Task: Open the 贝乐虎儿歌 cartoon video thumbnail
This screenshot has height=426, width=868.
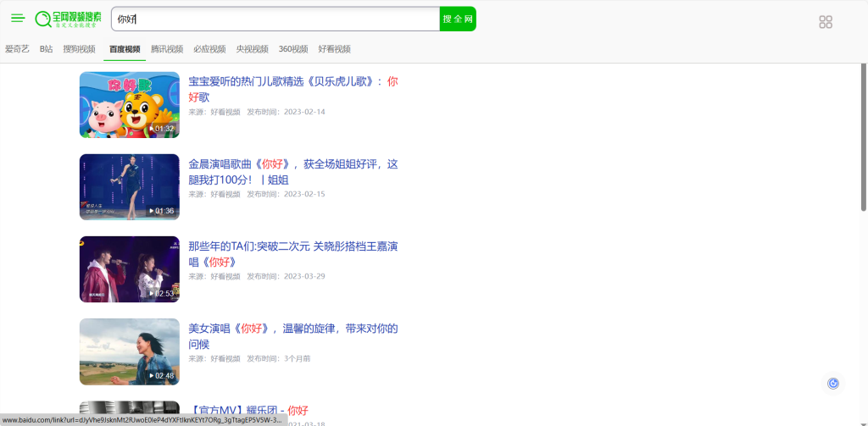Action: click(130, 105)
